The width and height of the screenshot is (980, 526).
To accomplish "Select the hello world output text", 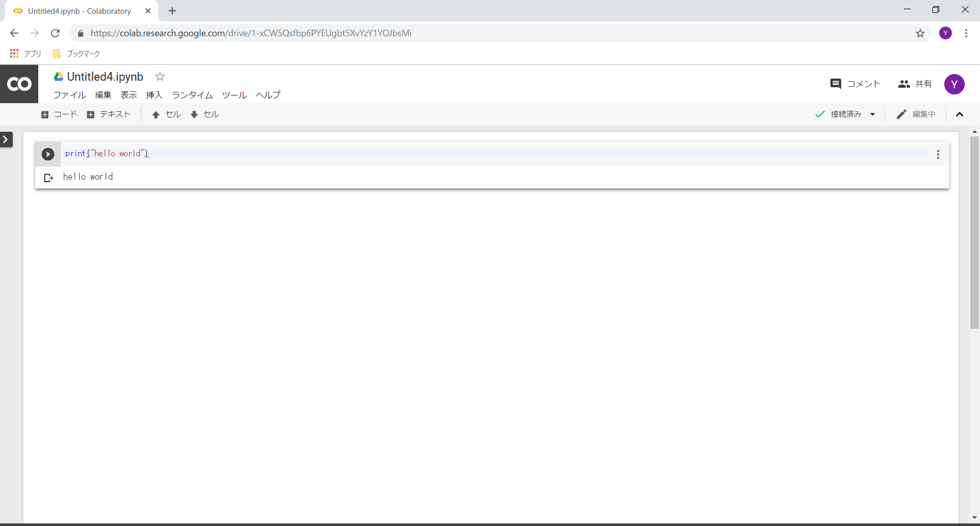I will click(88, 177).
